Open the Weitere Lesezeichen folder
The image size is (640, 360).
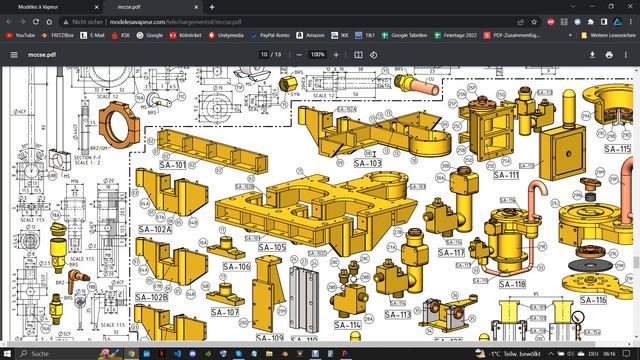[608, 36]
